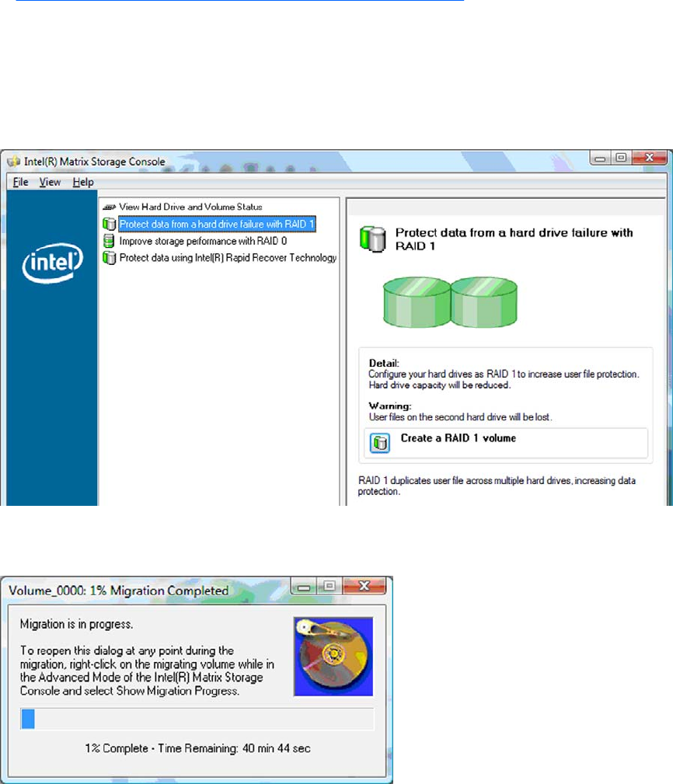Image resolution: width=673 pixels, height=784 pixels.
Task: Maximize the Migration Completed dialog
Action: tap(329, 587)
